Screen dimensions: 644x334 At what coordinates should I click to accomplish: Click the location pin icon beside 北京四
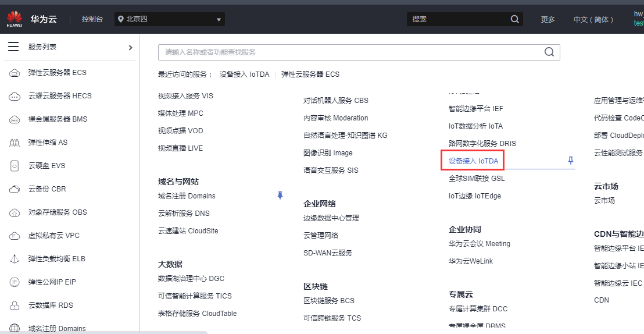(x=121, y=19)
